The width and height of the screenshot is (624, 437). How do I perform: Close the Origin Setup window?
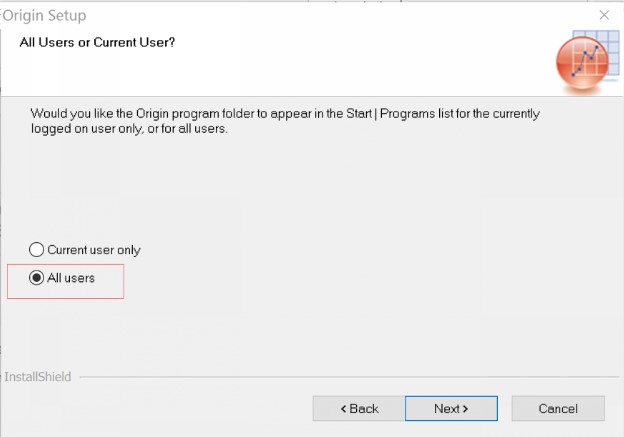click(604, 15)
